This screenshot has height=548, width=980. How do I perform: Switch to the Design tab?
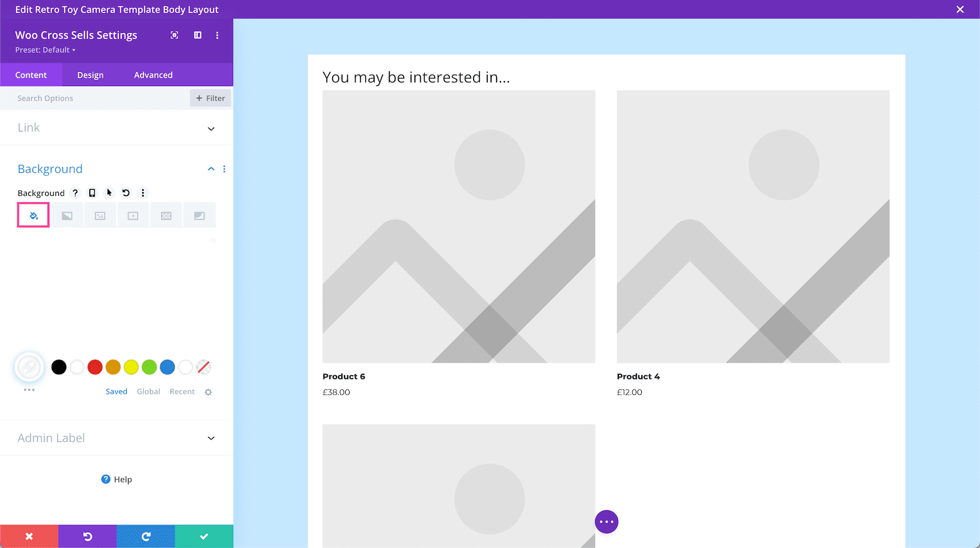point(90,75)
